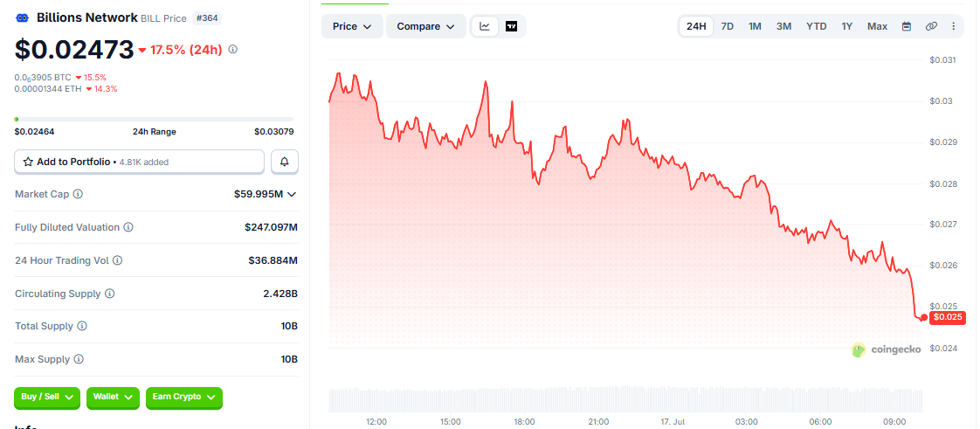Viewport: 980px width, 429px height.
Task: Click the $59.995M market cap value
Action: pos(259,195)
